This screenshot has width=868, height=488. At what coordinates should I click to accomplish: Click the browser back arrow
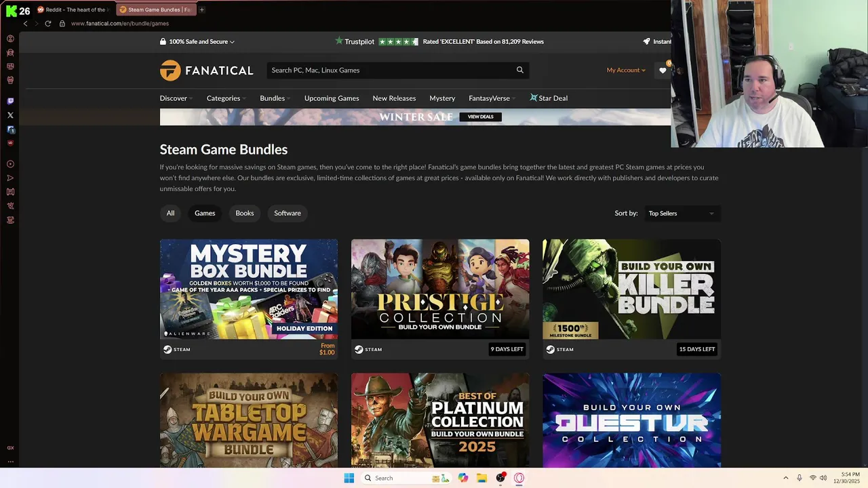26,23
